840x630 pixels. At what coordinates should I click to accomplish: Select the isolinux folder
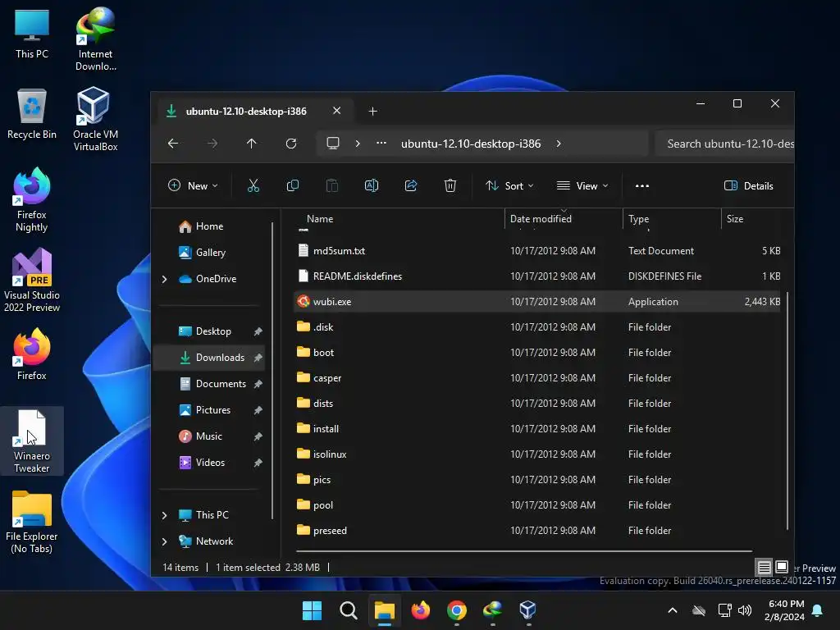[x=537, y=454]
